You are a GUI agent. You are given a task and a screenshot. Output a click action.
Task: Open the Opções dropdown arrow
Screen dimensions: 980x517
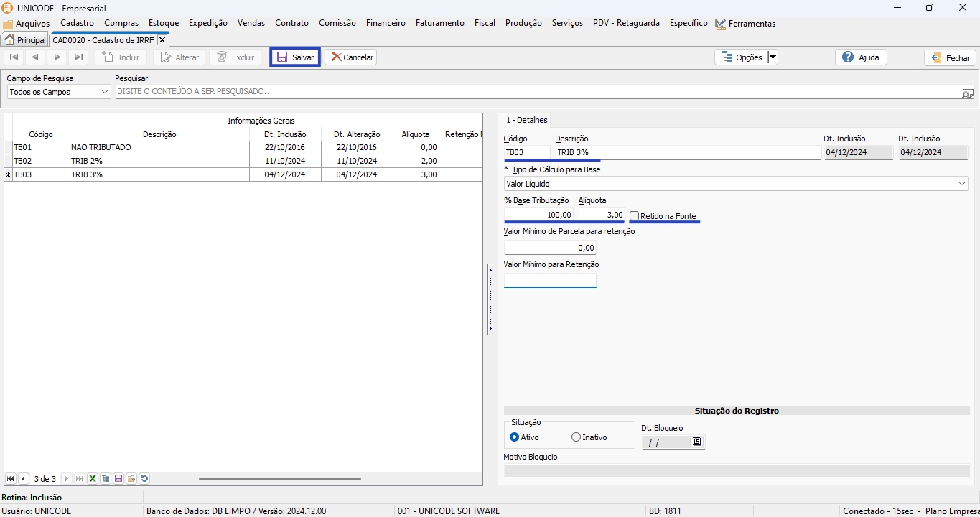(x=773, y=57)
